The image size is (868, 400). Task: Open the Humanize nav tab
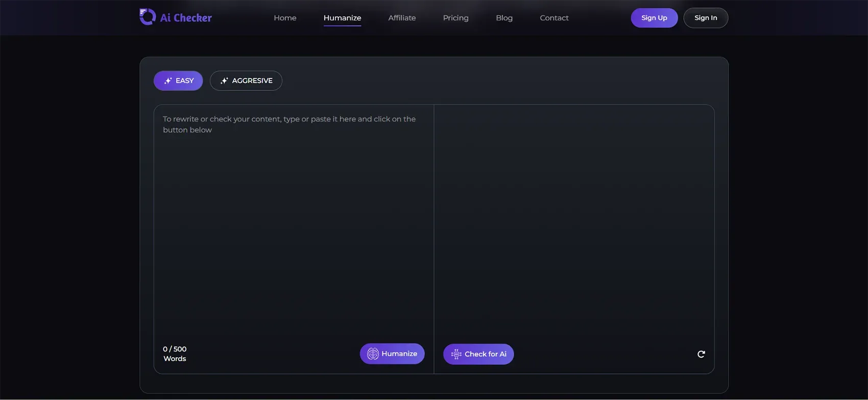point(342,18)
